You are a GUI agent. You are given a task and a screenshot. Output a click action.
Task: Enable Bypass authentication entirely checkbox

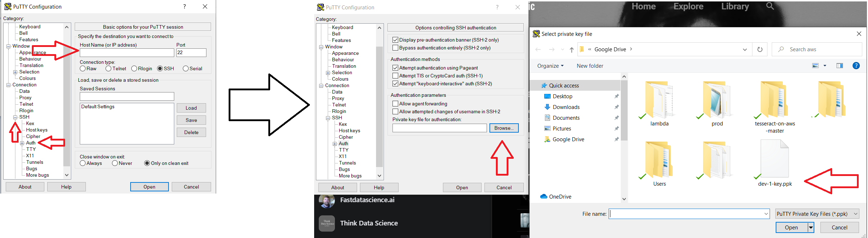395,48
